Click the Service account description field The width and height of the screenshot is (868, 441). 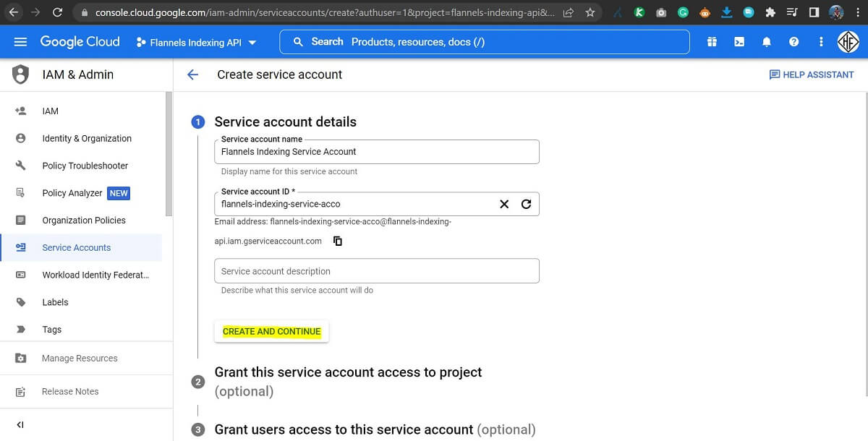tap(377, 271)
